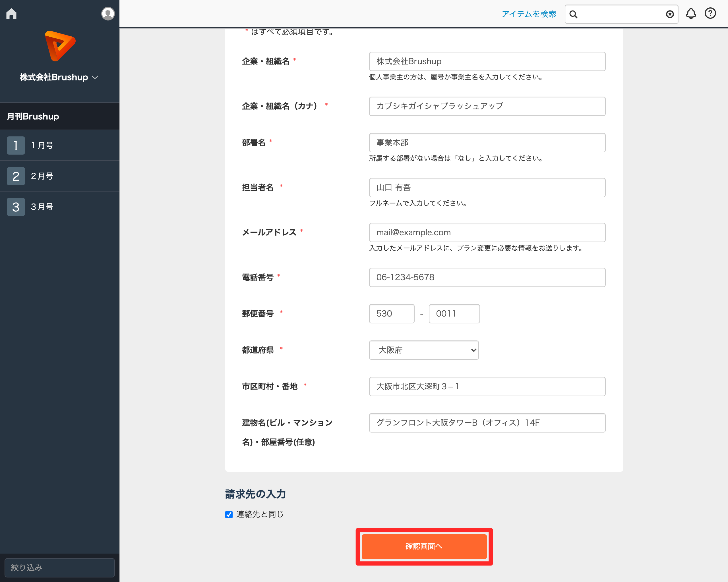Focus the 担当者名 input field
728x582 pixels.
(x=487, y=188)
